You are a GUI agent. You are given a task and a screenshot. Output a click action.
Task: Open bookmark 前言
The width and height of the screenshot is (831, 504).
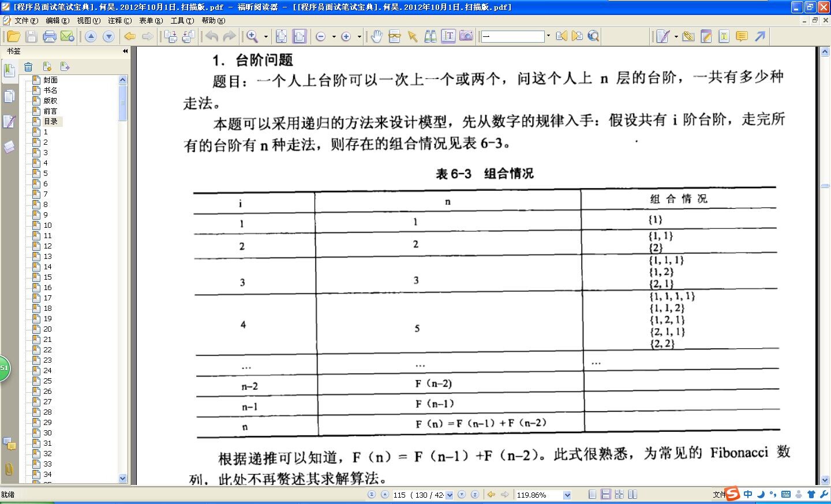pos(50,111)
